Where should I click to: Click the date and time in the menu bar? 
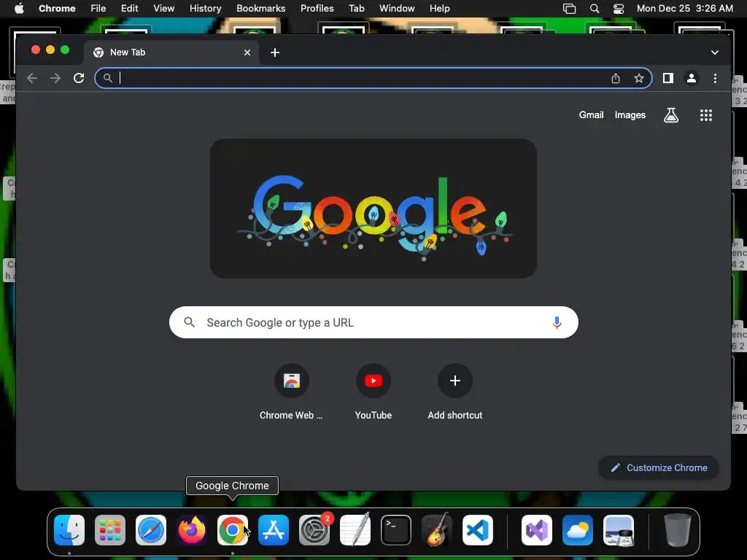684,9
